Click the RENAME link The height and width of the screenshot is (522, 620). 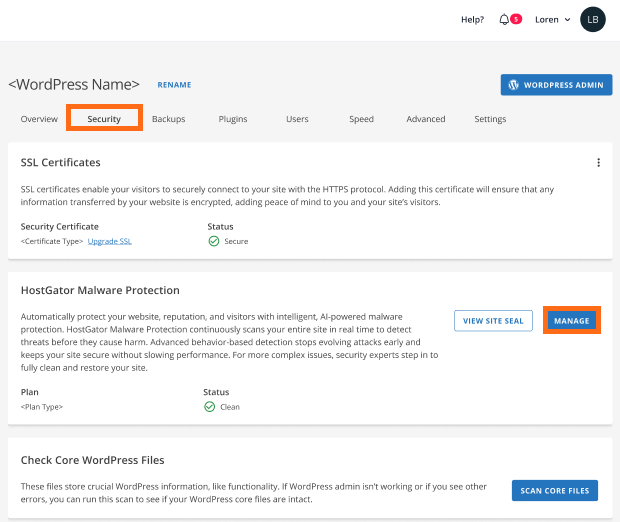point(174,85)
